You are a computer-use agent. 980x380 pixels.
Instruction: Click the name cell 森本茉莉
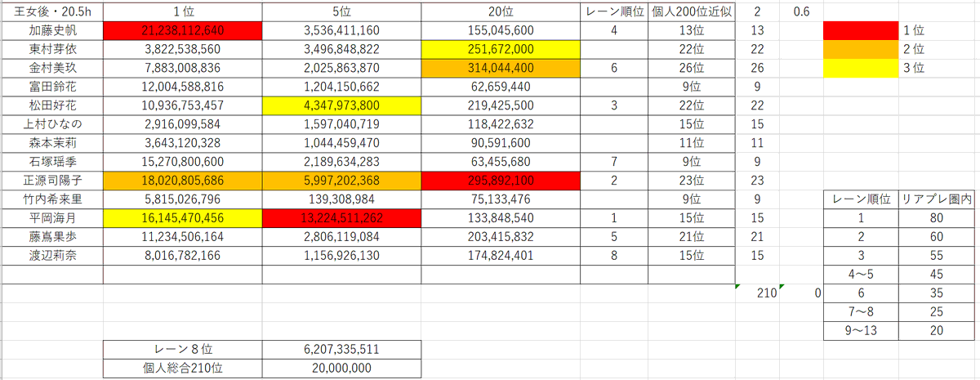(53, 143)
